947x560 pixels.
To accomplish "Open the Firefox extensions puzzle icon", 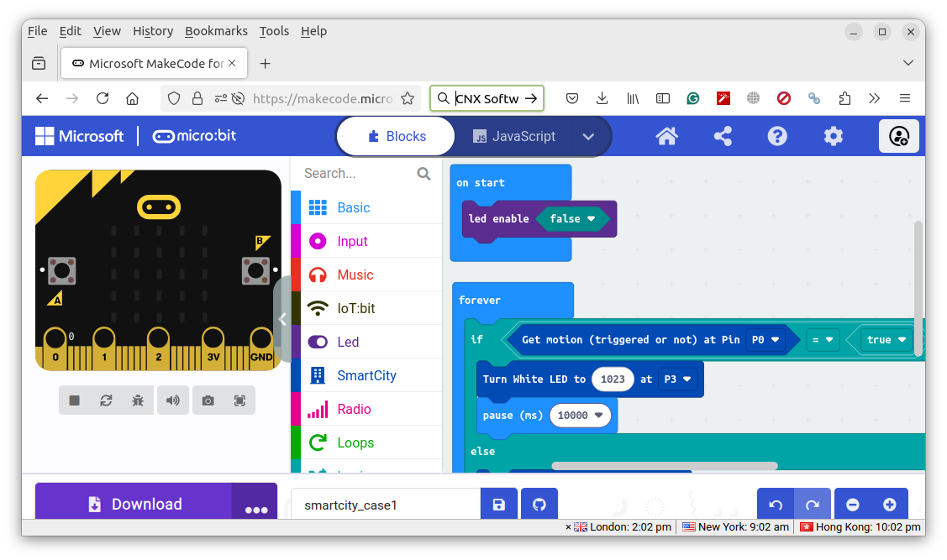I will pyautogui.click(x=844, y=98).
